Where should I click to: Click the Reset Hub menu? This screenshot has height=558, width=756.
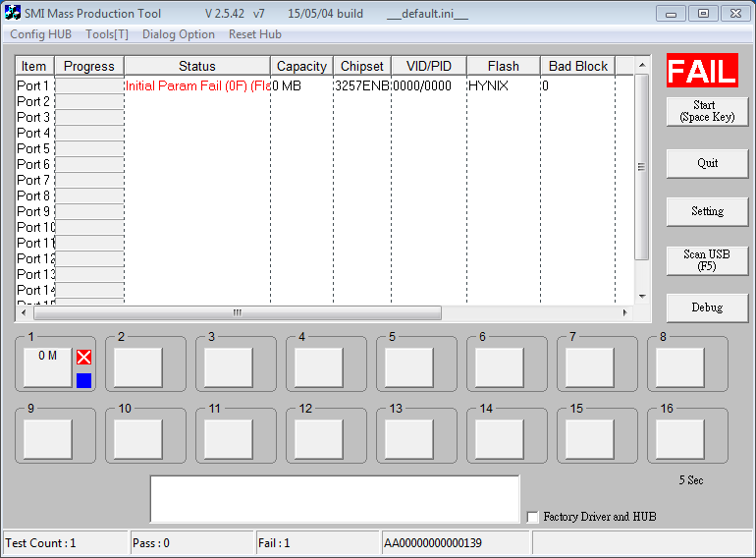point(255,34)
